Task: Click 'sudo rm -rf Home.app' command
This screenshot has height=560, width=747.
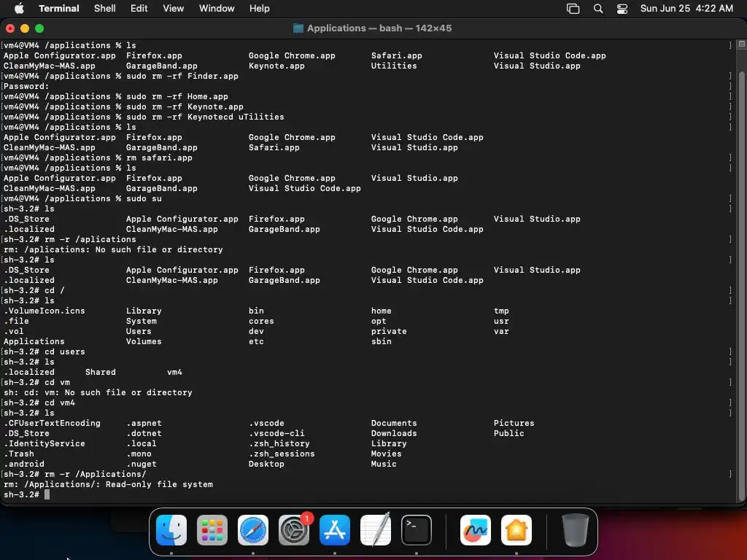Action: [177, 97]
